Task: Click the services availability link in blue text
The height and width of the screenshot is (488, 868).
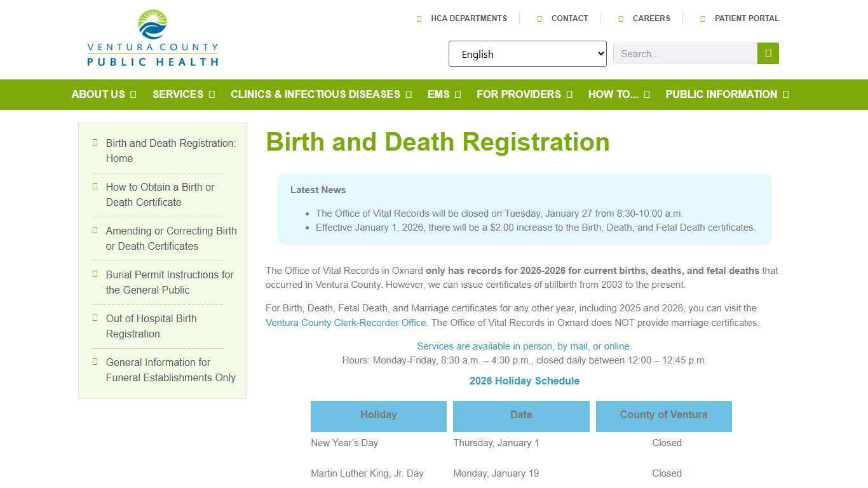Action: coord(524,346)
